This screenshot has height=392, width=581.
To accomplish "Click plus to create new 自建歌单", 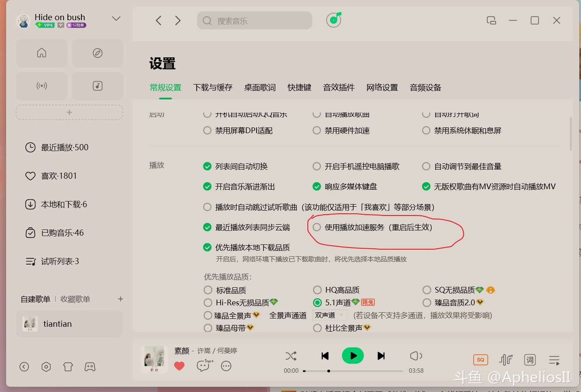I will (x=120, y=299).
